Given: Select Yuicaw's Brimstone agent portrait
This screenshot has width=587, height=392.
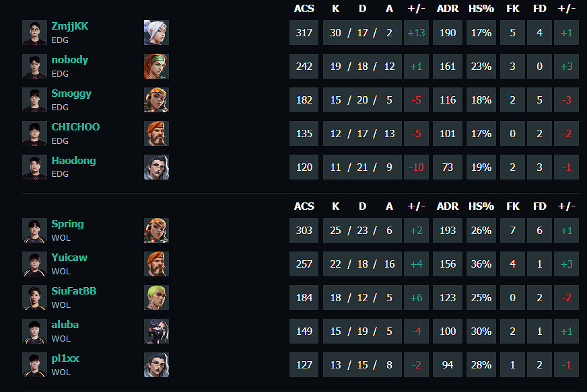Looking at the screenshot, I should coord(156,264).
